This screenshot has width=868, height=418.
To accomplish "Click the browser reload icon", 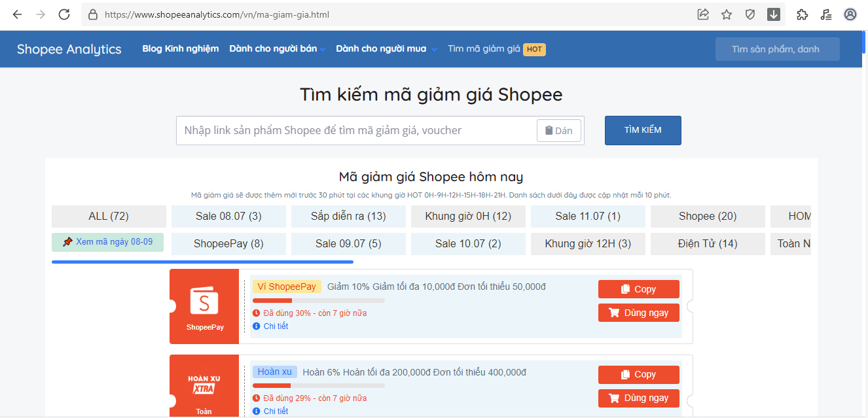I will click(64, 14).
